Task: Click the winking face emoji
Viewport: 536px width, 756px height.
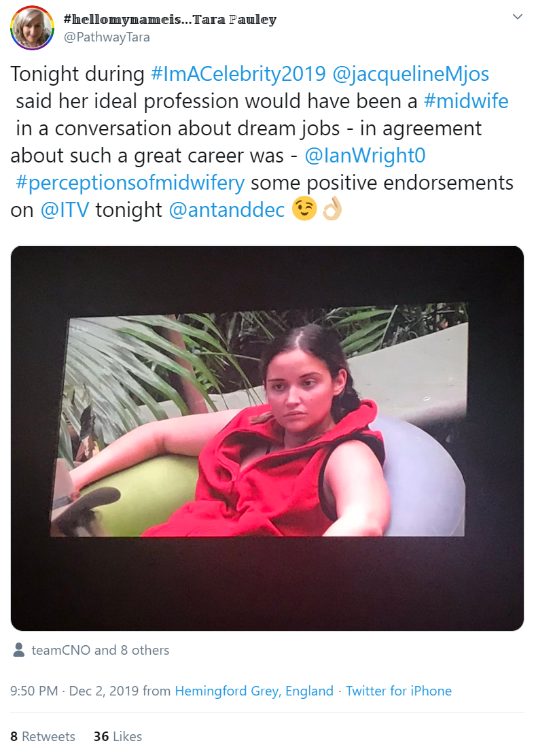Action: 304,209
